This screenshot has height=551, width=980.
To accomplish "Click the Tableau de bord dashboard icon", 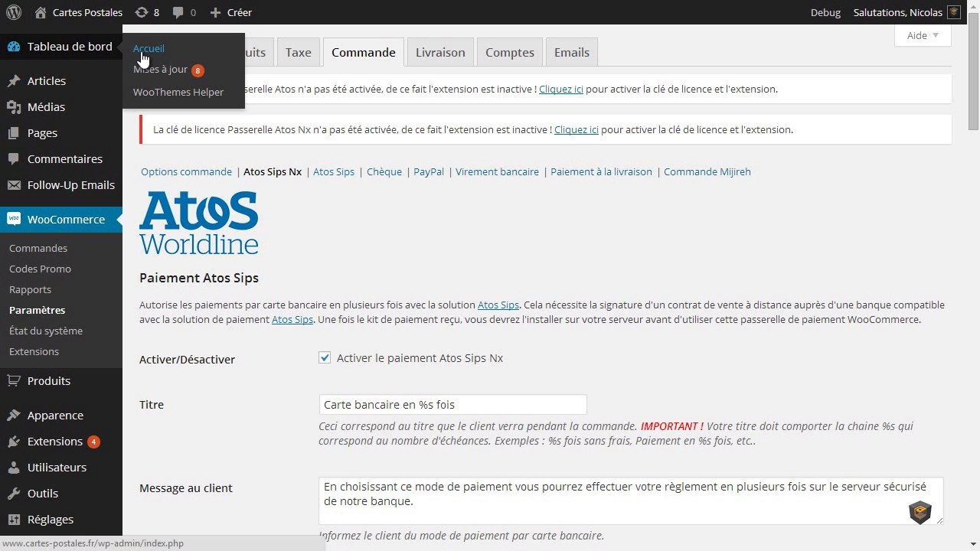I will click(14, 47).
